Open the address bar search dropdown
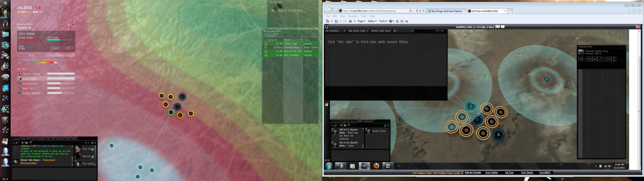 [x=414, y=11]
